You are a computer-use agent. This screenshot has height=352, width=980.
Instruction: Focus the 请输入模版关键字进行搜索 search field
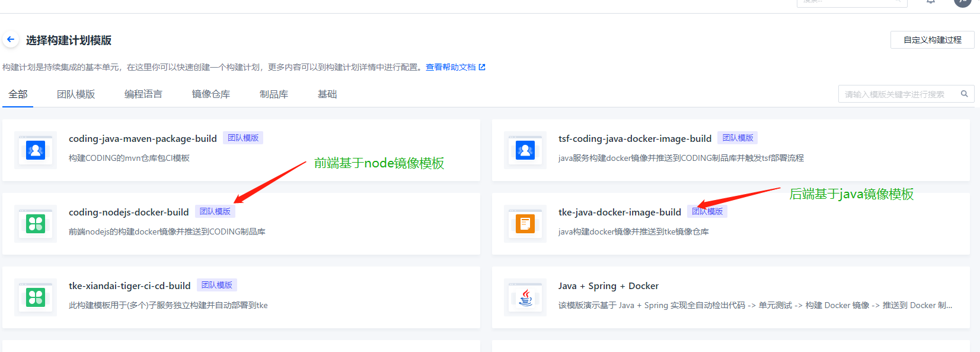click(906, 94)
